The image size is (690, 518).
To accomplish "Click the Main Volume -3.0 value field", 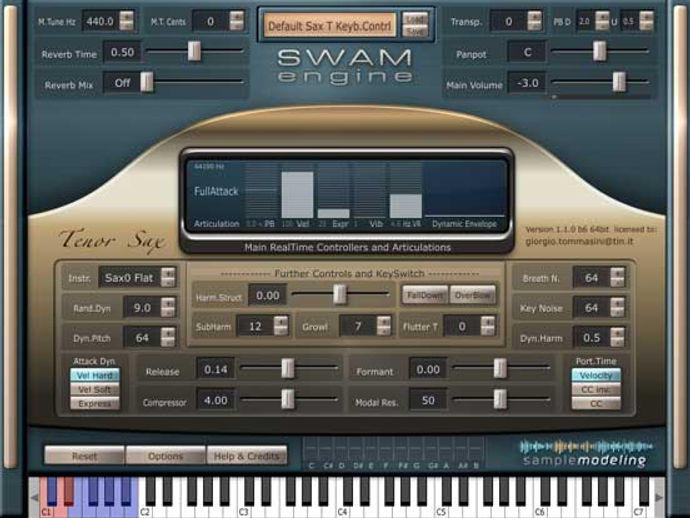I will 527,83.
